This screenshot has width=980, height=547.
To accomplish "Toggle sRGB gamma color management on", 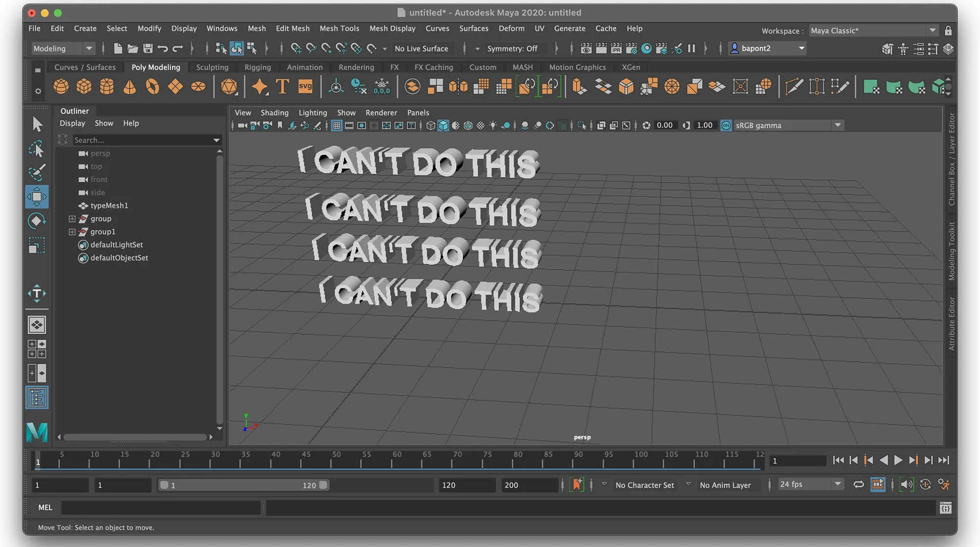I will [x=726, y=125].
